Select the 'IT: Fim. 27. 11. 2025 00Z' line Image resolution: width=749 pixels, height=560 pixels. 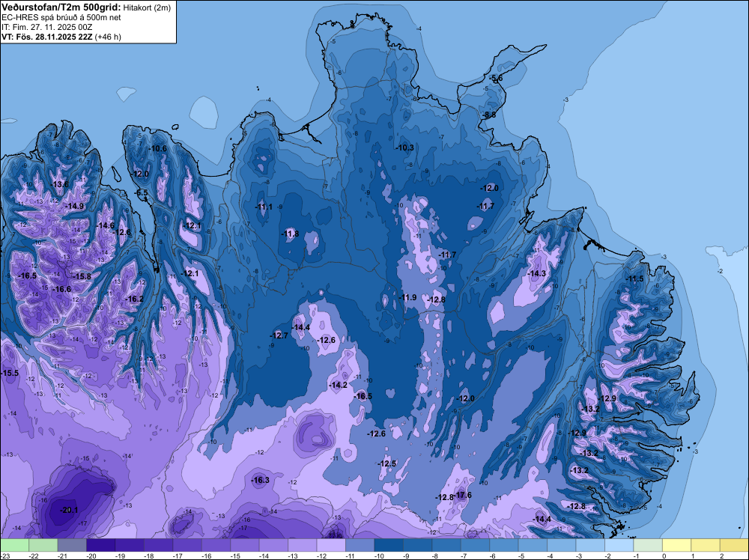[46, 27]
